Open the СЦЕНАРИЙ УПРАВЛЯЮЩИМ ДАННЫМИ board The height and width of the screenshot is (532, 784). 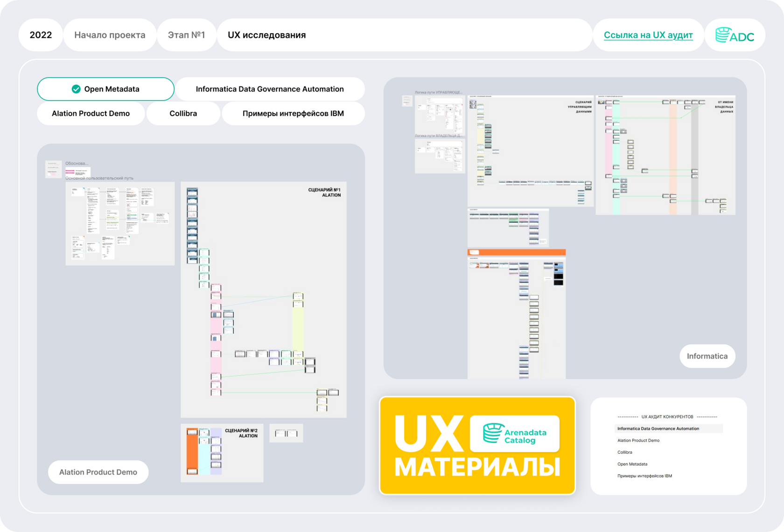click(531, 151)
